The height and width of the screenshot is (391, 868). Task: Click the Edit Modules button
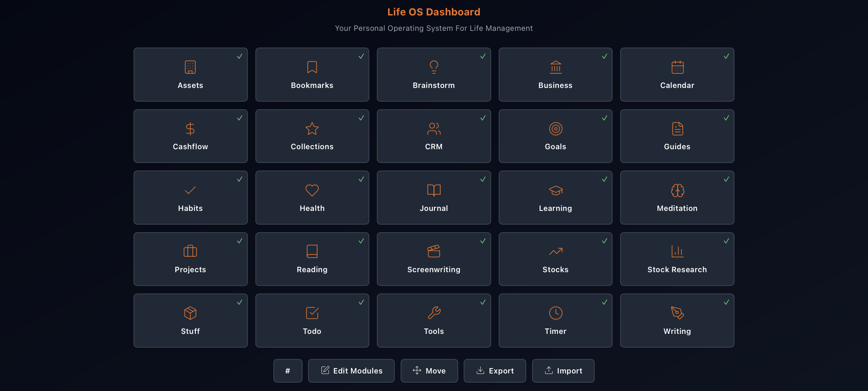click(351, 371)
